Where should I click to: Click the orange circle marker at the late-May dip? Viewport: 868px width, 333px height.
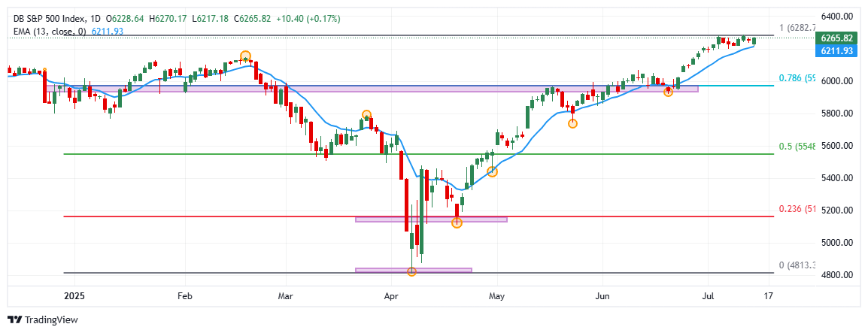572,123
